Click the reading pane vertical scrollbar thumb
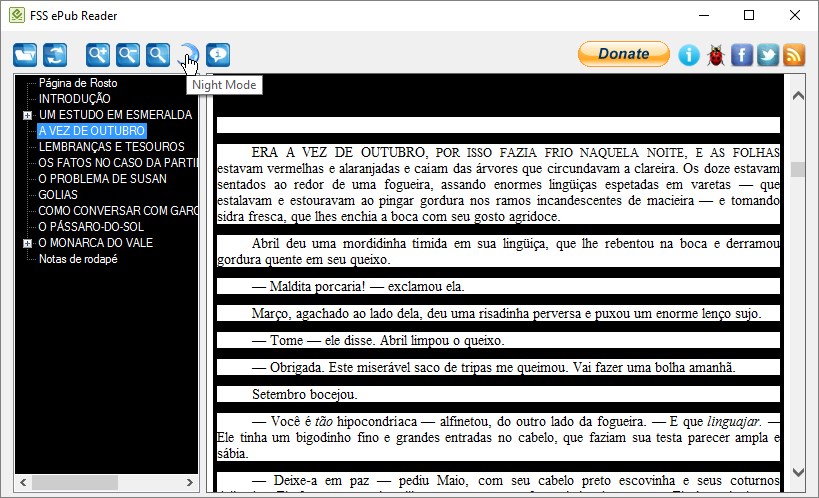819x498 pixels. (798, 169)
